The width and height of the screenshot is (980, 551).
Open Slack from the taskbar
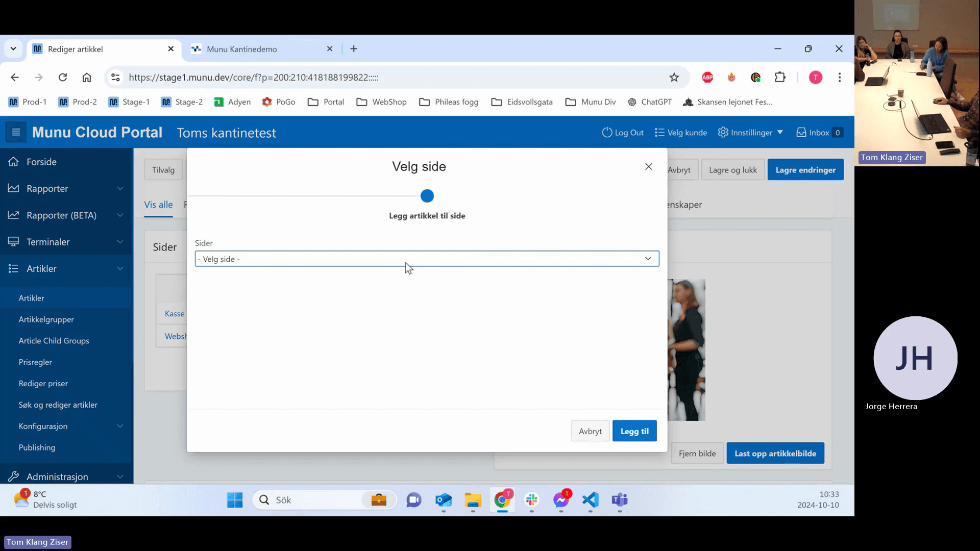532,500
